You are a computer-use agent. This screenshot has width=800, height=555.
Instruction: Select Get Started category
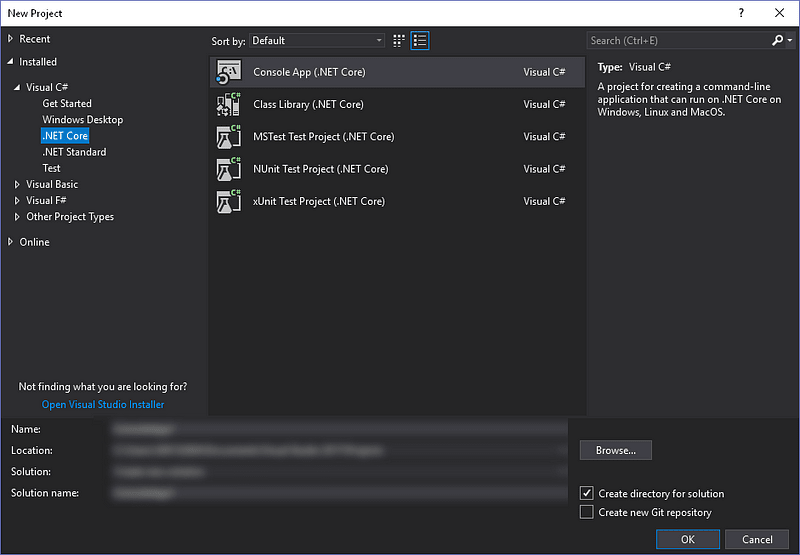pyautogui.click(x=67, y=104)
